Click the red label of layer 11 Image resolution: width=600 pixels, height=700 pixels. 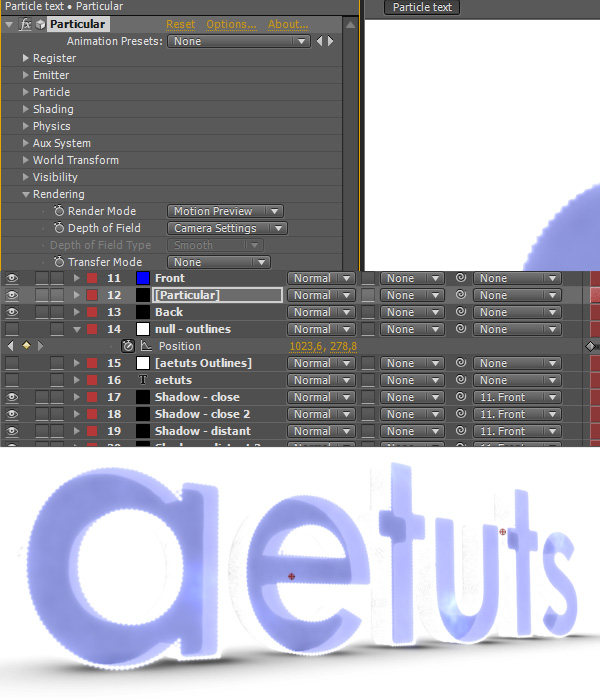(92, 278)
